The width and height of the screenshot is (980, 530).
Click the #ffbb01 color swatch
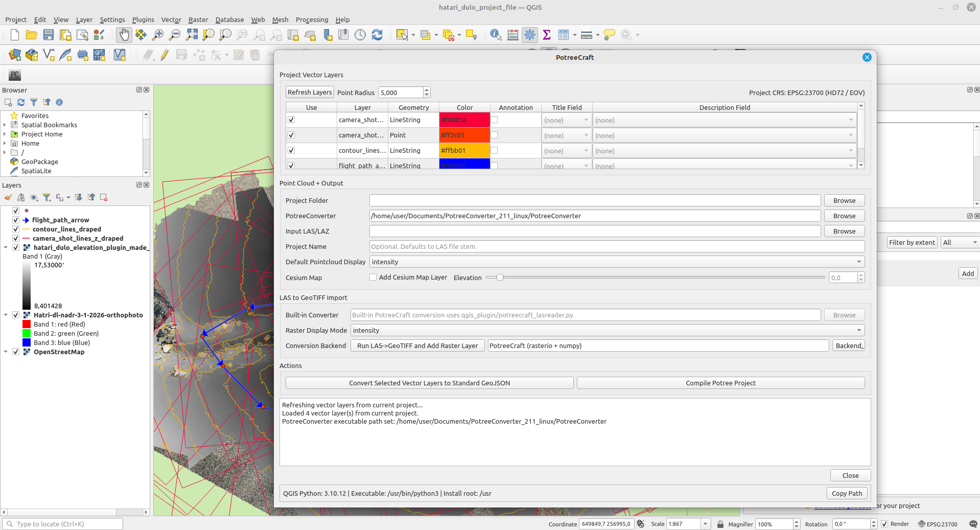(464, 151)
